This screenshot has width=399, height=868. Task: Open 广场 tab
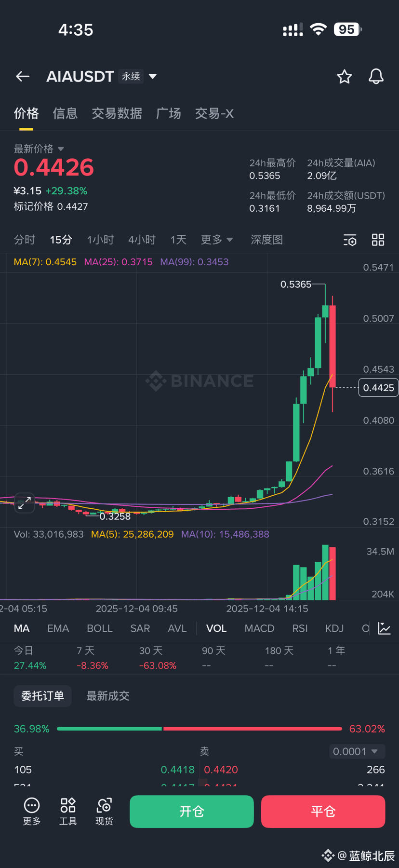pyautogui.click(x=169, y=113)
